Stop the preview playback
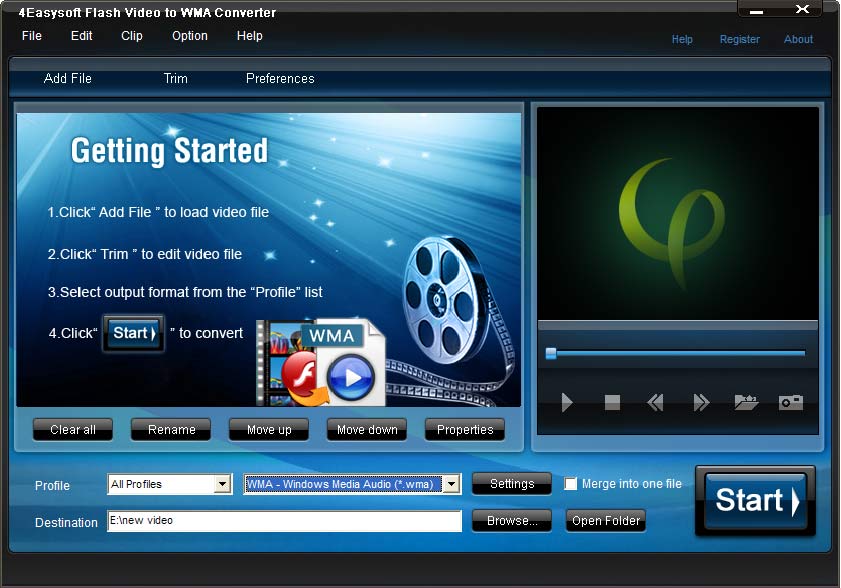Image resolution: width=841 pixels, height=588 pixels. click(x=612, y=402)
